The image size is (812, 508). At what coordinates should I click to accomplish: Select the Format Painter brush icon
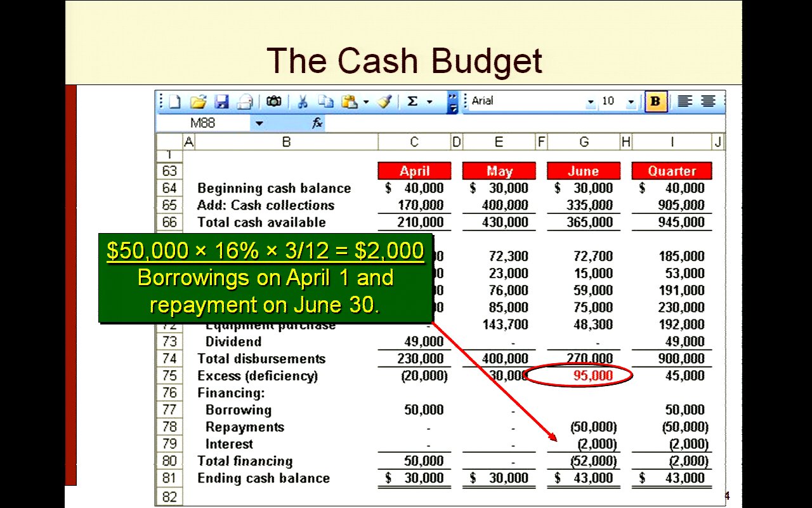[x=384, y=102]
